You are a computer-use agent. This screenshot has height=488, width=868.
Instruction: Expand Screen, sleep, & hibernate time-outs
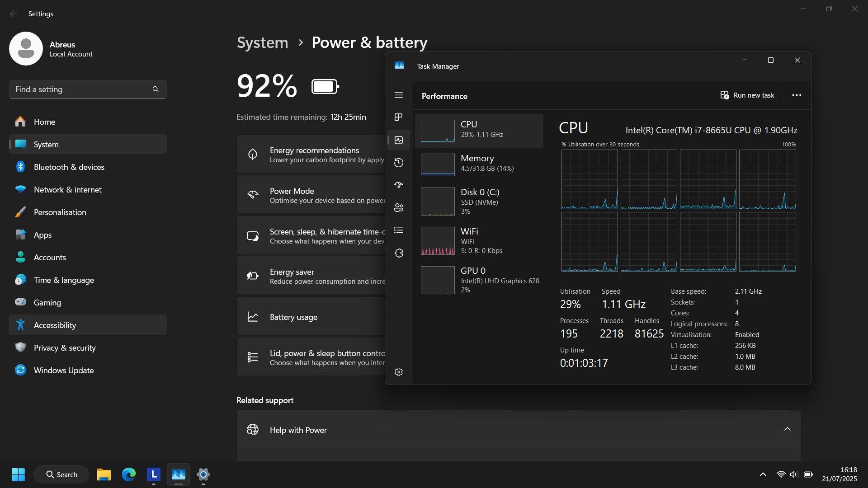(x=311, y=235)
